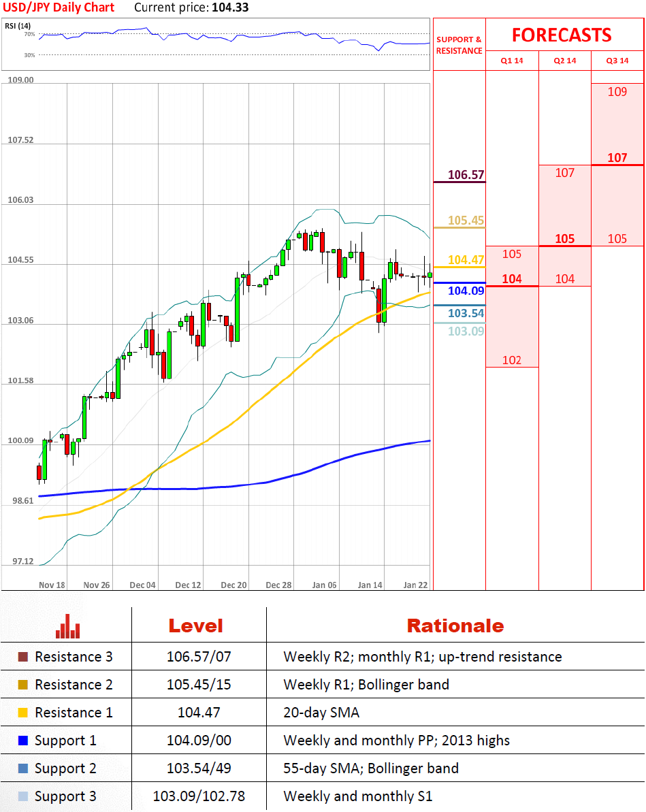Switch to the Q2 14 forecast column
Viewport: 646px width, 812px height.
click(564, 61)
